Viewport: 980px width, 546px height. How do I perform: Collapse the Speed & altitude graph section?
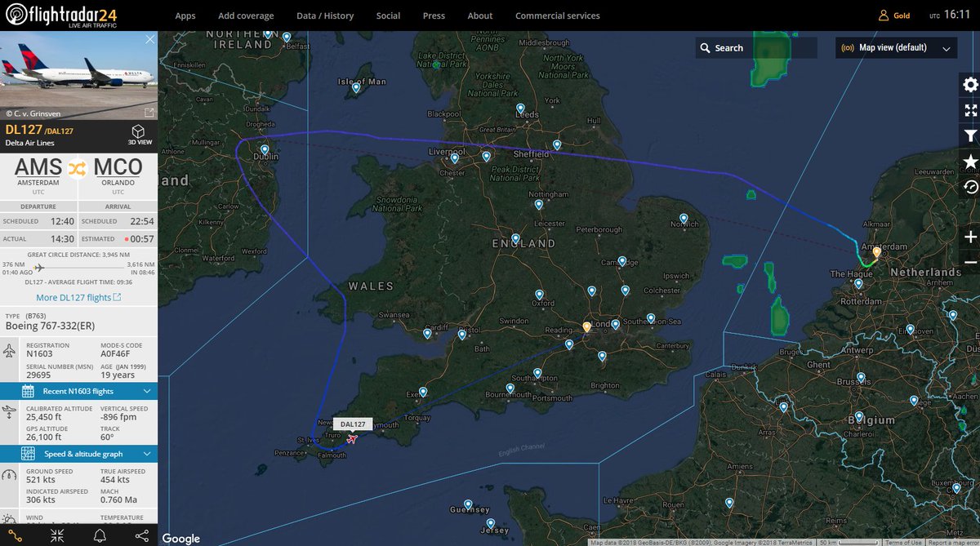(x=149, y=454)
